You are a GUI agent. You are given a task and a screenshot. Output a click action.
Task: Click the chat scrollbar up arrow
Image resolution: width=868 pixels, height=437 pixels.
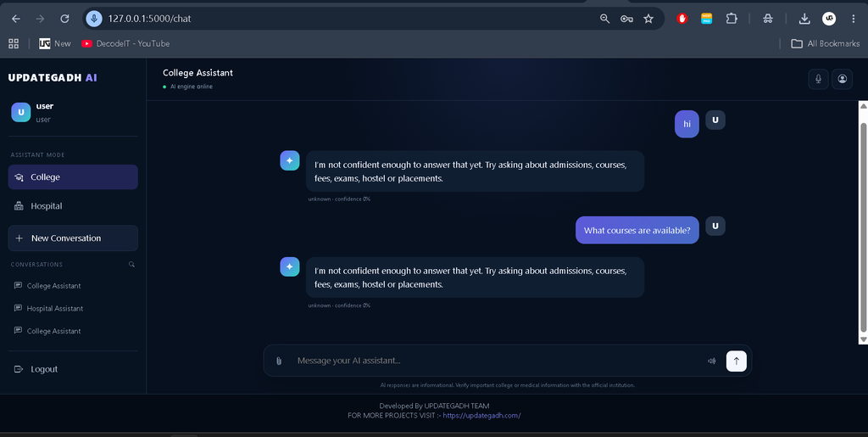click(x=863, y=106)
